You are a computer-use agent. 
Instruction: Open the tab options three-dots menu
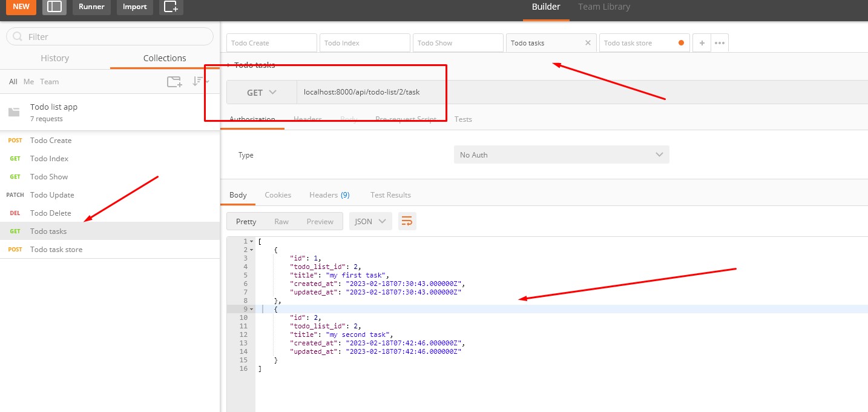coord(719,43)
